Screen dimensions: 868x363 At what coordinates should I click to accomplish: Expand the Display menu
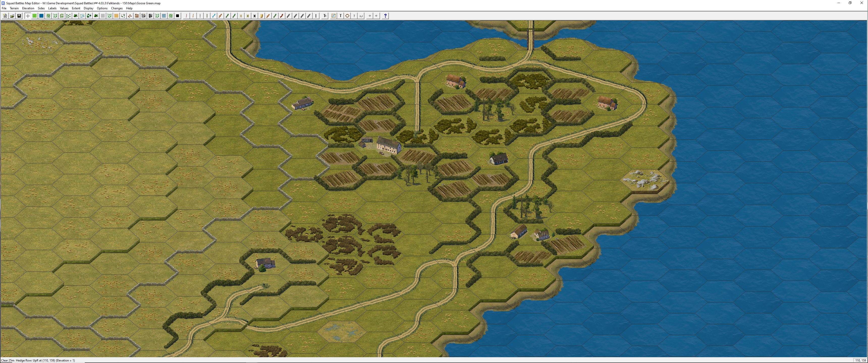[x=88, y=8]
